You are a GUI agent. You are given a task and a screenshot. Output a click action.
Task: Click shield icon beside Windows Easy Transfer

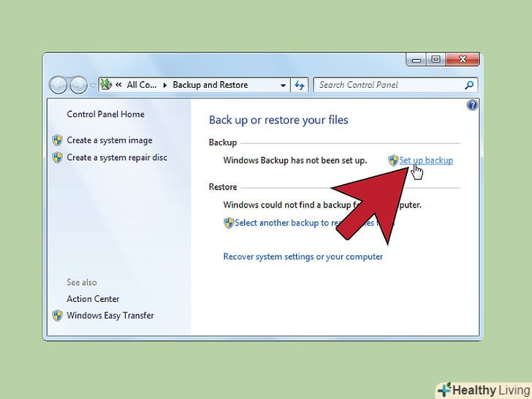(58, 316)
